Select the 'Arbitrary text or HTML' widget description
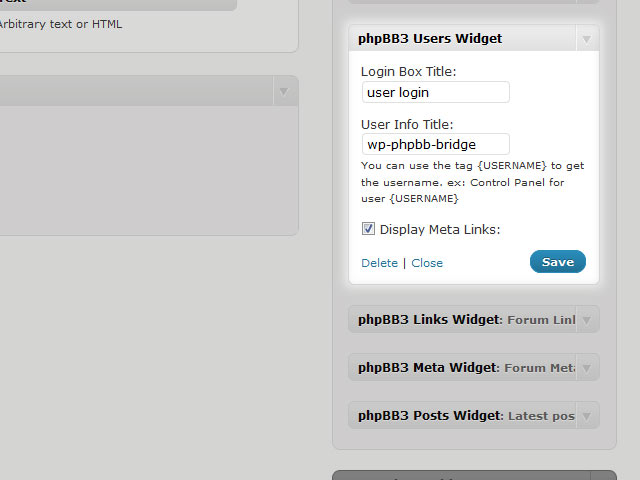This screenshot has width=640, height=480. (60, 24)
